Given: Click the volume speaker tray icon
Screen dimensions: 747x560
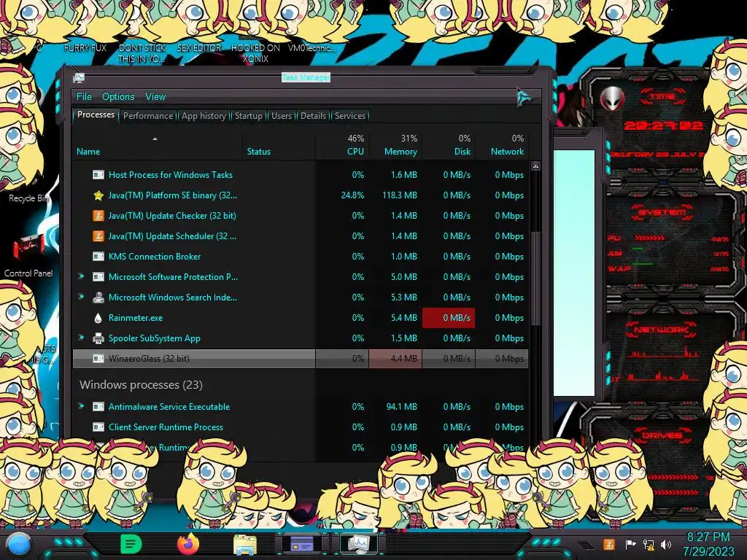Looking at the screenshot, I should 666,544.
